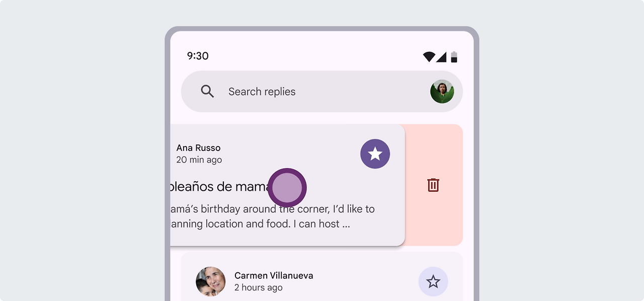Tap the Wi-Fi status icon
Screen dimensions: 644x301
(x=429, y=57)
